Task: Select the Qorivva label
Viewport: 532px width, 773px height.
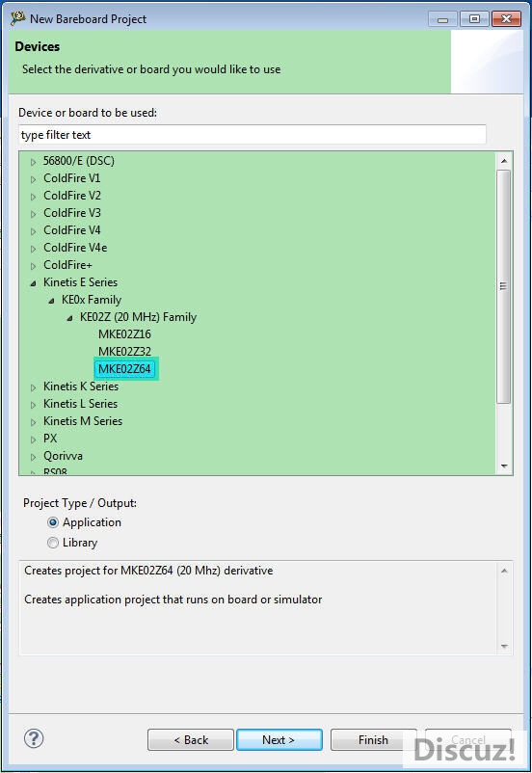Action: [x=63, y=456]
